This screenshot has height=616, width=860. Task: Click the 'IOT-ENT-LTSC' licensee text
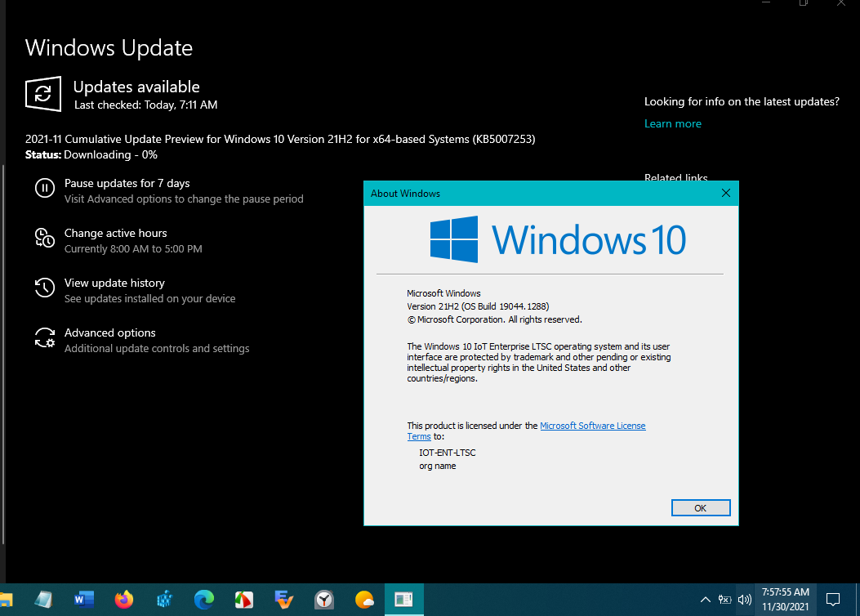point(447,453)
